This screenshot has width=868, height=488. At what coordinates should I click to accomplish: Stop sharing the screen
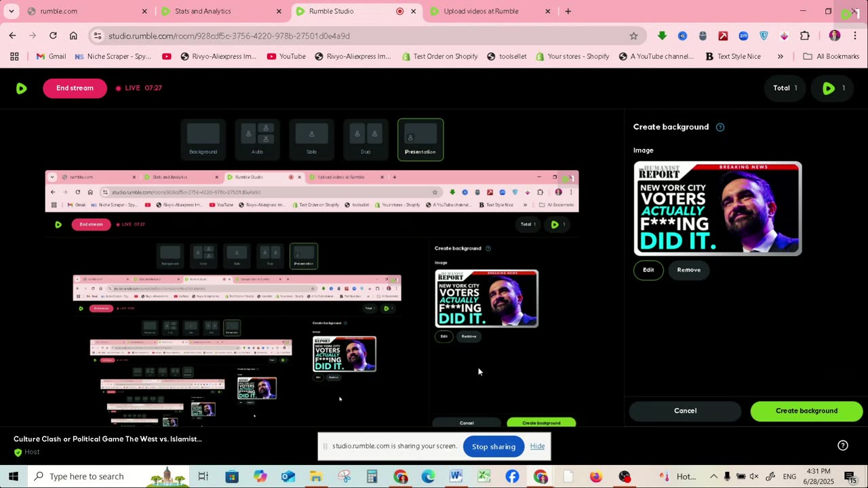[494, 447]
